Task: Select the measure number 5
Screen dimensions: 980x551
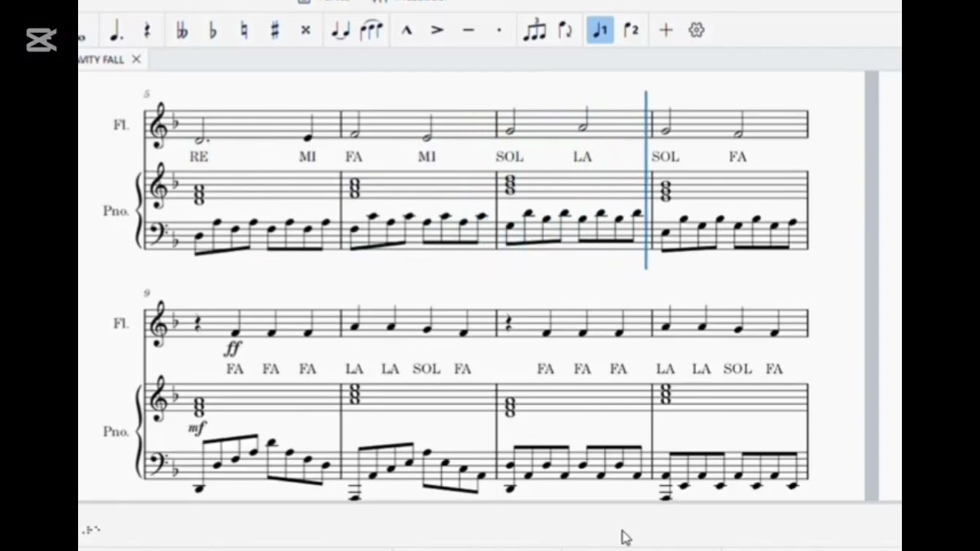Action: 147,93
